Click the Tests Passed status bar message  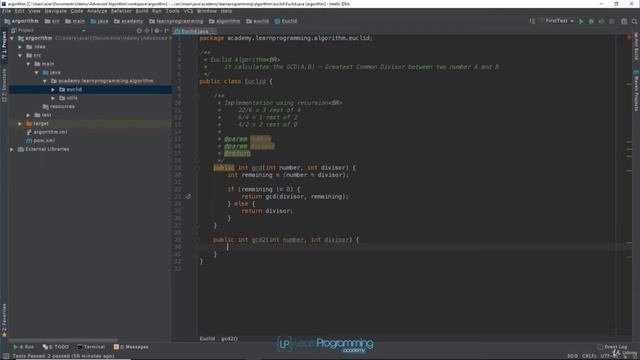click(63, 356)
